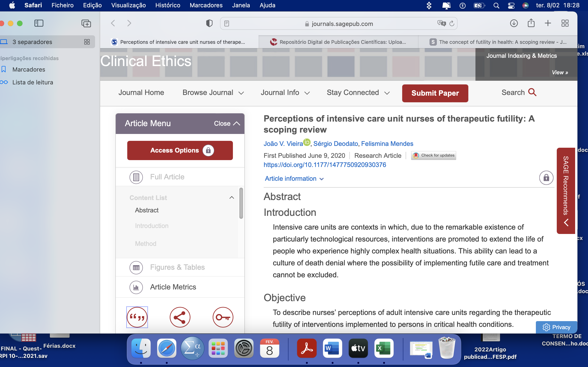
Task: Open the Marcadores menu in menu bar
Action: pyautogui.click(x=206, y=5)
